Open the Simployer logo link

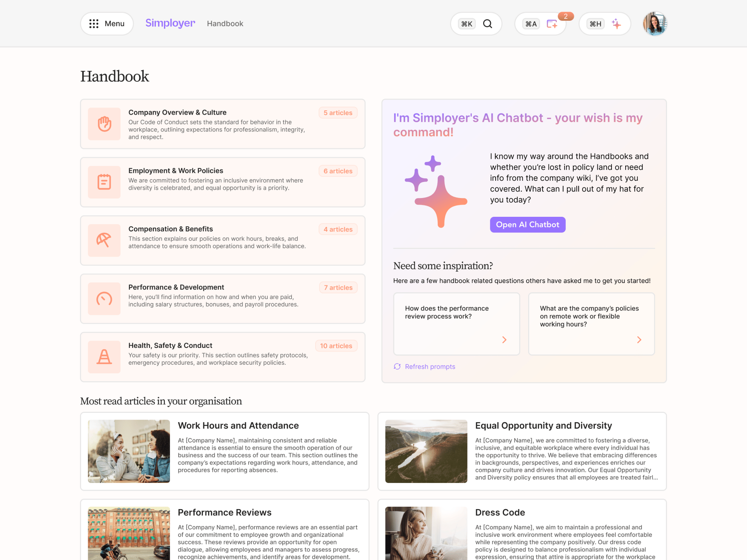(x=170, y=23)
